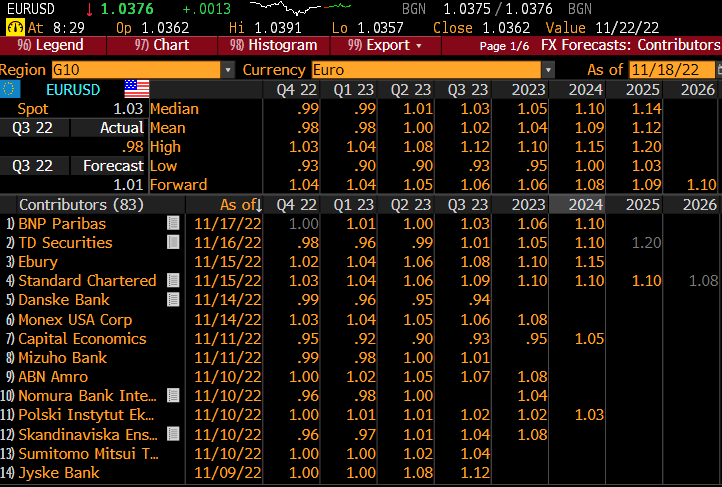Open the Currency Euro dropdown arrow
The height and width of the screenshot is (487, 722).
[x=547, y=69]
